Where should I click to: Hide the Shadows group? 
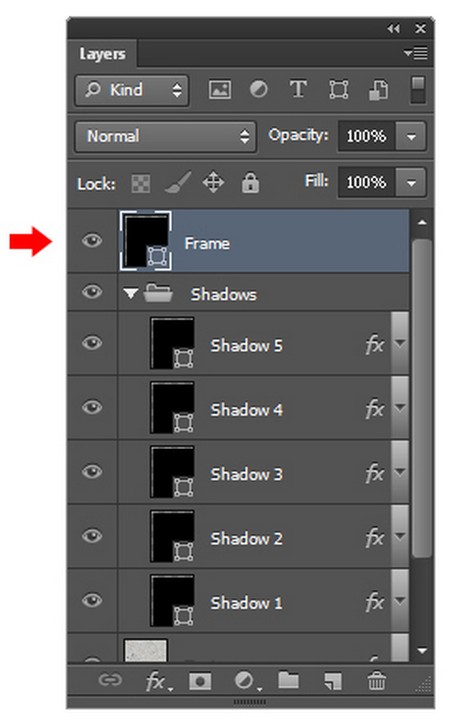pyautogui.click(x=92, y=292)
